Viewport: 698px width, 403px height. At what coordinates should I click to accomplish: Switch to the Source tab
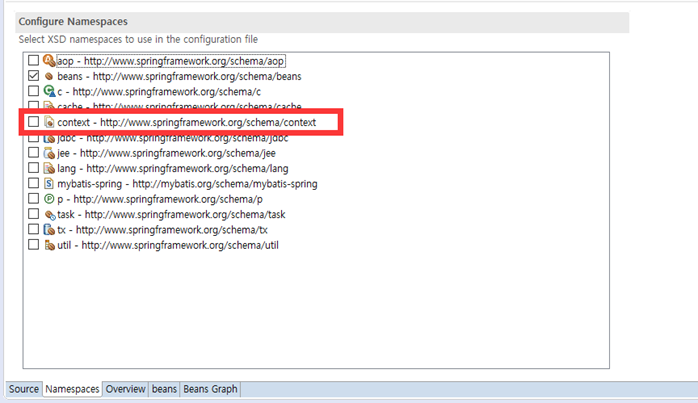click(x=24, y=389)
